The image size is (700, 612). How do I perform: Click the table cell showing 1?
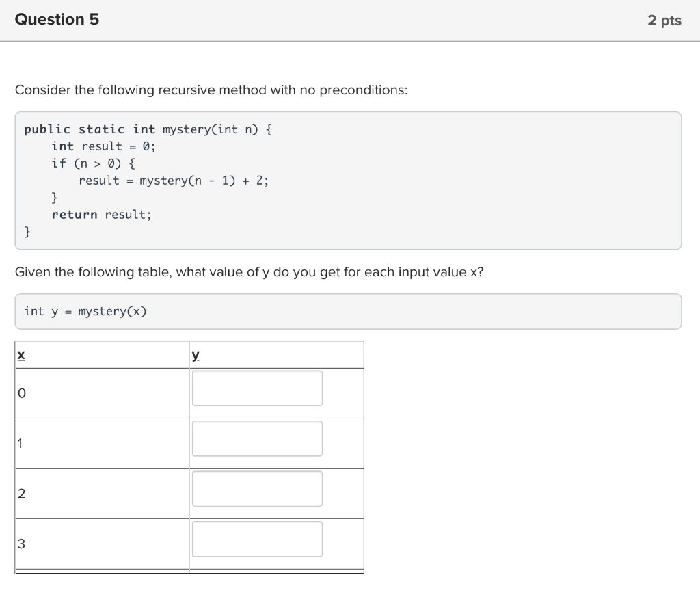click(21, 444)
